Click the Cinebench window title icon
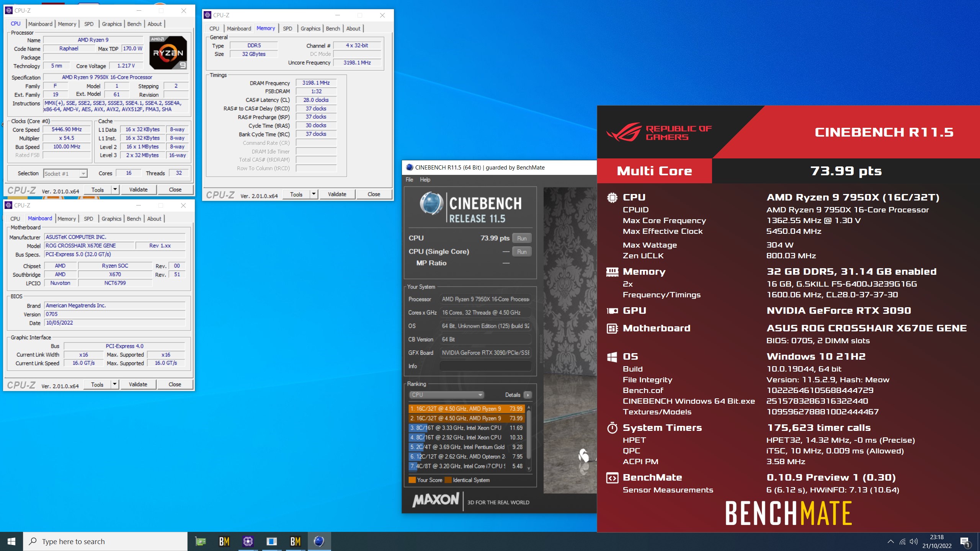 click(409, 167)
